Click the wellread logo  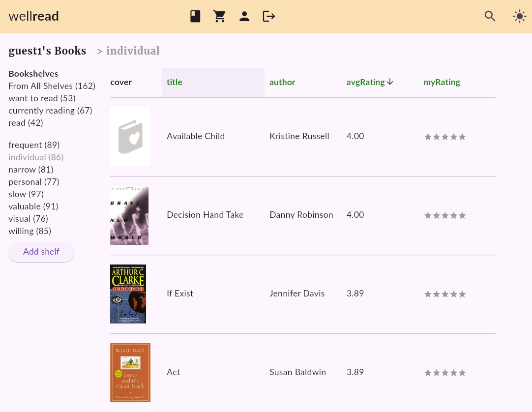(x=34, y=17)
